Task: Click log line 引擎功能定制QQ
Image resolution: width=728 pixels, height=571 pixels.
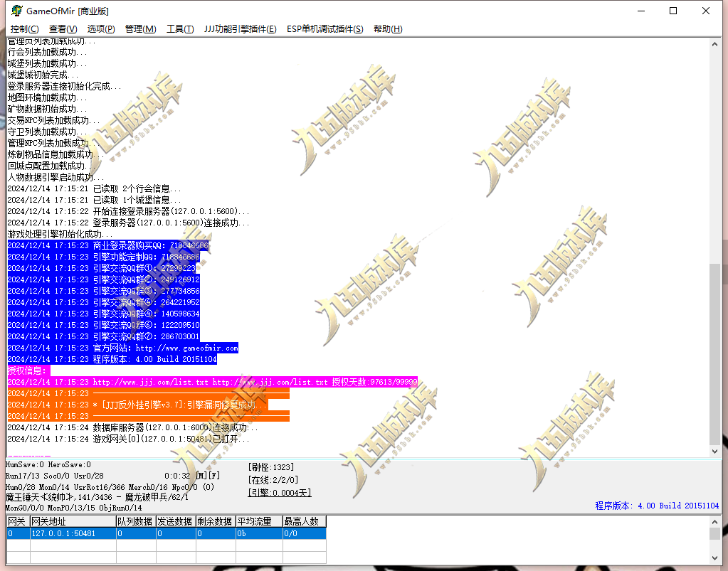Action: coord(103,257)
